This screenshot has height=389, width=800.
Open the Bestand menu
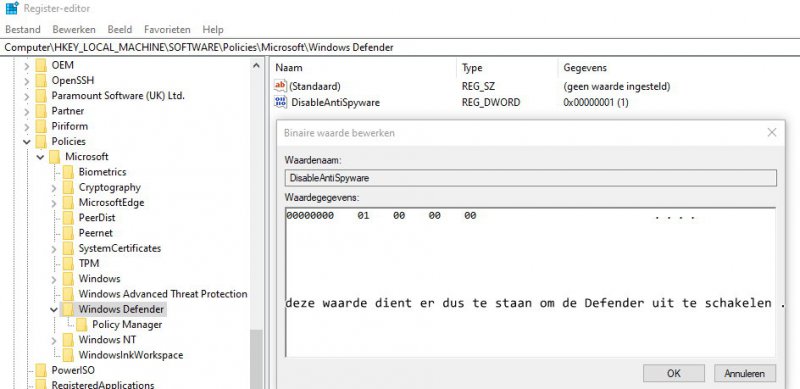[22, 30]
